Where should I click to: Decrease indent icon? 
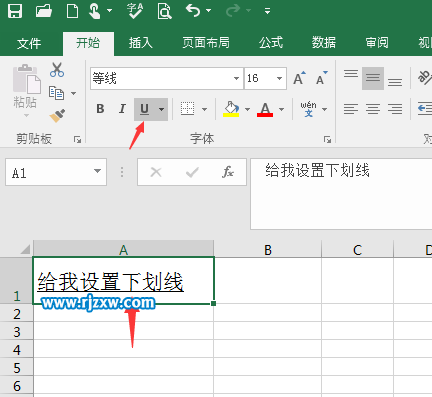pos(425,109)
